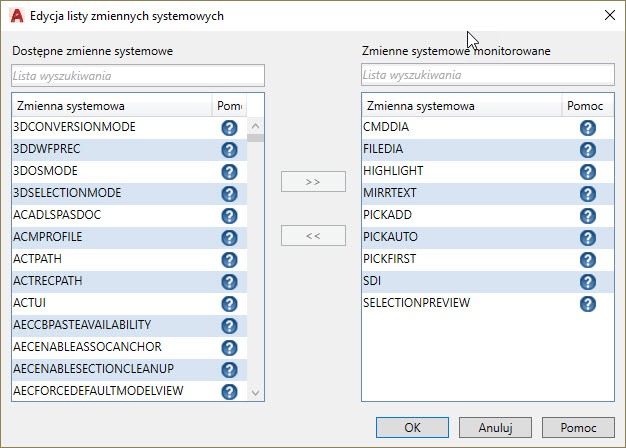Sort by left Zmienna systemowa column header
This screenshot has height=448, width=626.
pos(110,106)
